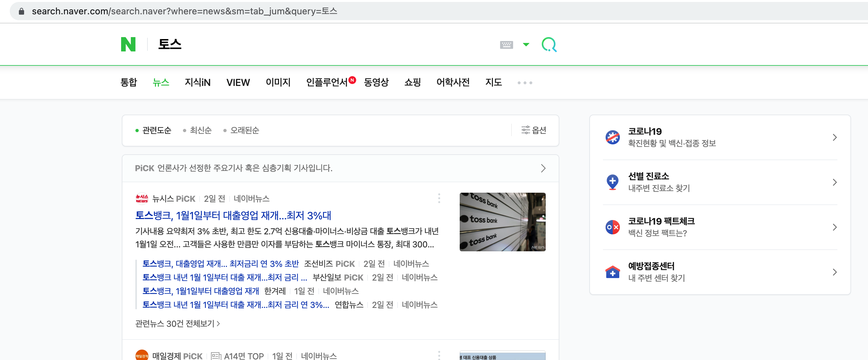Open the 부산일보 related article link

pos(225,278)
